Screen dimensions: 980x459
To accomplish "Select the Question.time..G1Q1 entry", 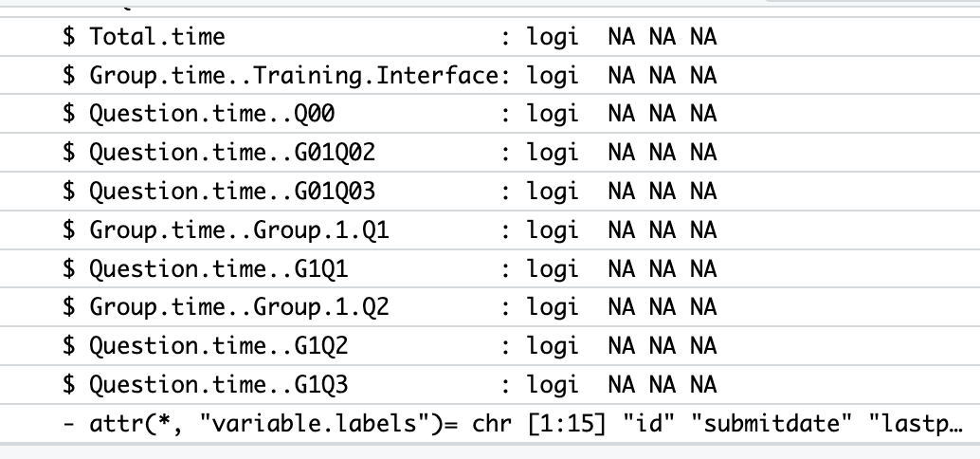I will pos(219,270).
